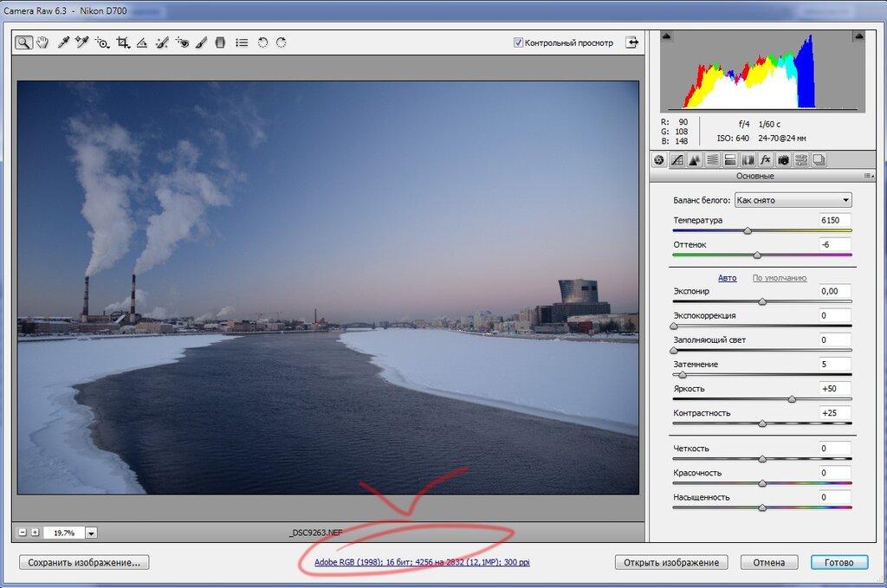Click the Экспонир value field 0,00

click(x=834, y=291)
